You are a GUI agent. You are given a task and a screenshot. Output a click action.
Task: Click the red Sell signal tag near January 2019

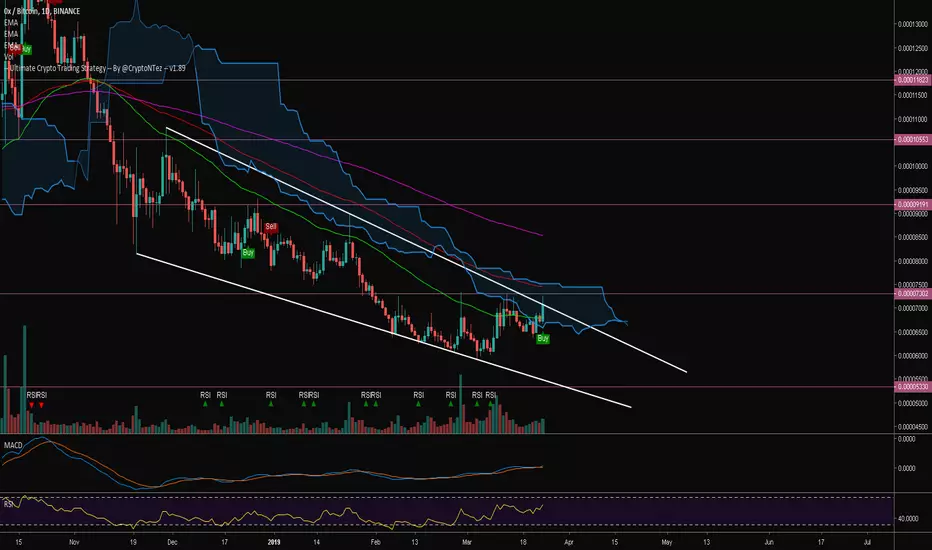(x=271, y=227)
